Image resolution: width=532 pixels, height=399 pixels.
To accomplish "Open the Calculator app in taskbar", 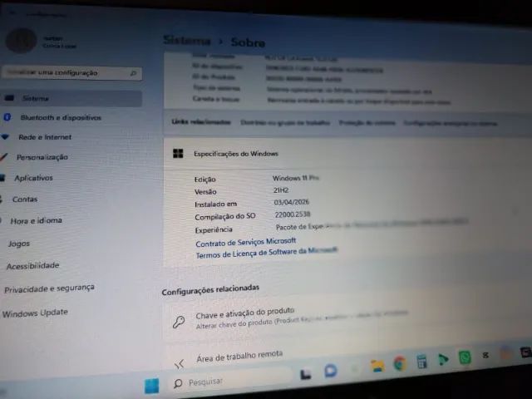I will tap(421, 361).
